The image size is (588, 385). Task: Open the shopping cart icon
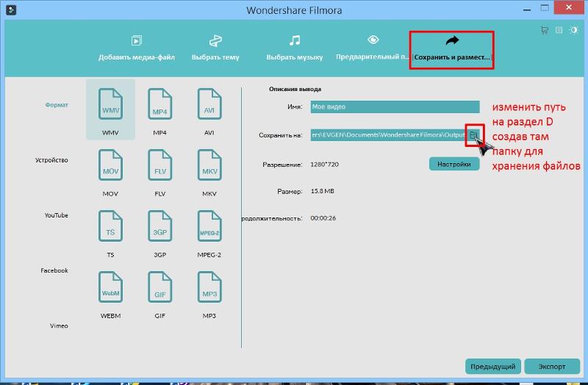[x=545, y=30]
